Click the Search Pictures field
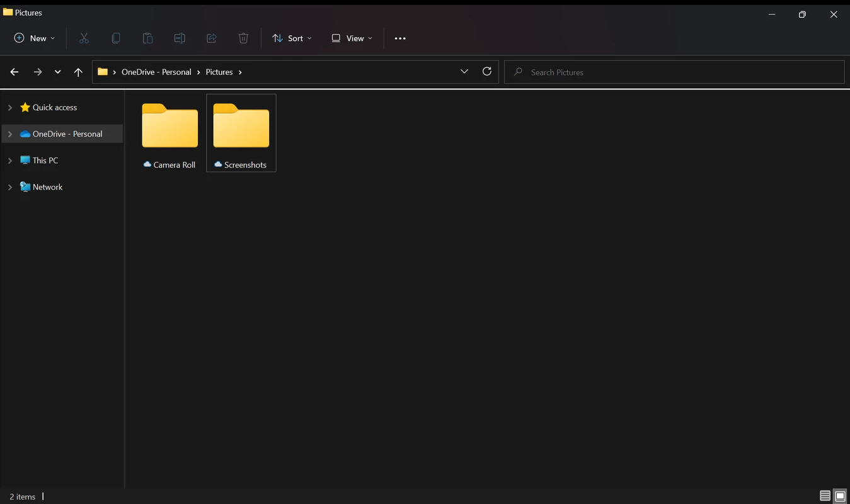 pos(674,72)
